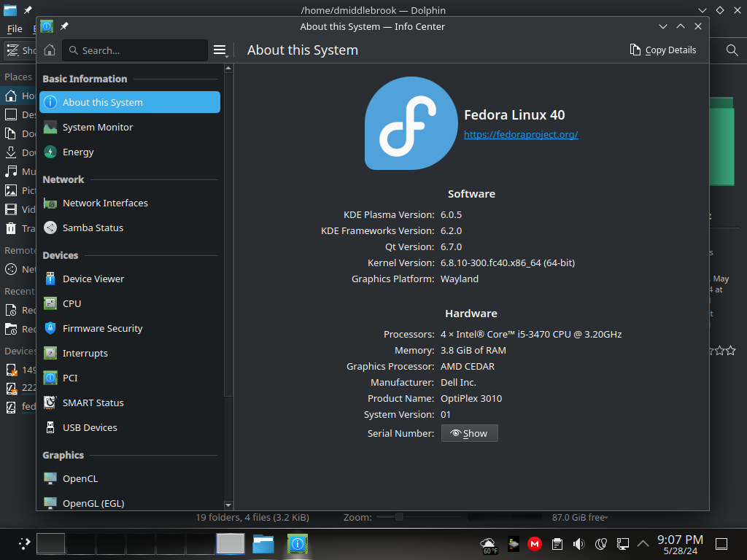The image size is (747, 560).
Task: Open the Pictures place in Dolphin
Action: click(x=19, y=190)
